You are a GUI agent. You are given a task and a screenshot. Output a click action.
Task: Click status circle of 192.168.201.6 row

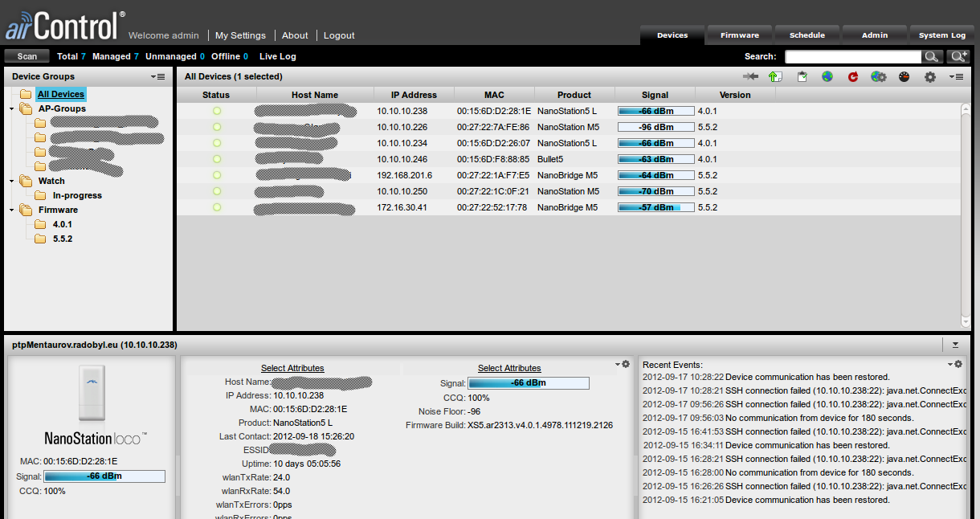tap(217, 175)
